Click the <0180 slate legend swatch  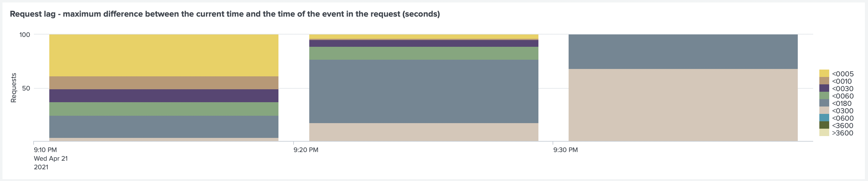[x=824, y=103]
